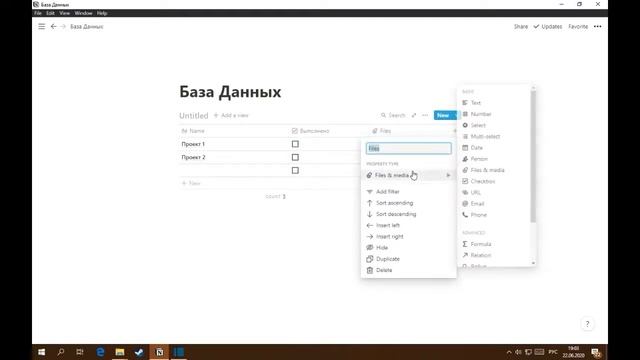Open the Edit menu
Image resolution: width=640 pixels, height=360 pixels.
50,13
